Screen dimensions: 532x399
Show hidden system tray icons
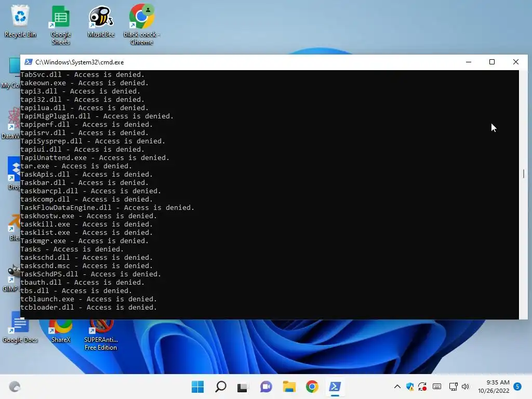(x=397, y=387)
